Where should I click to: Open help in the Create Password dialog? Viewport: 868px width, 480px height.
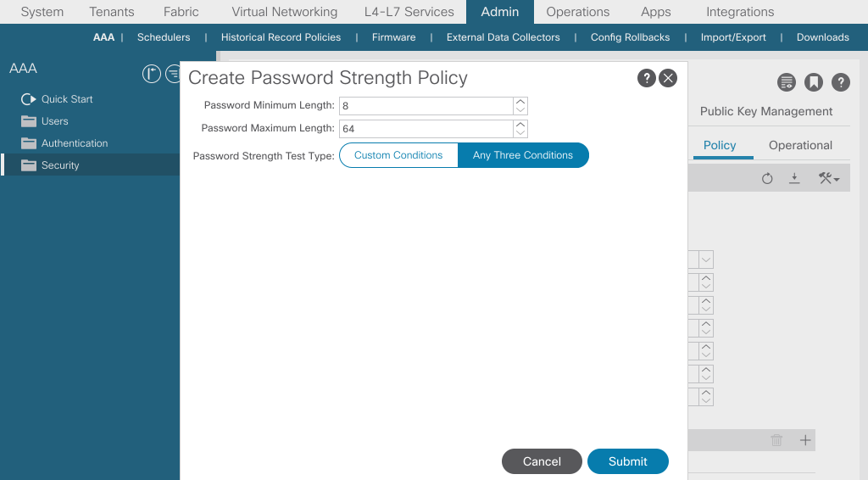[x=646, y=78]
